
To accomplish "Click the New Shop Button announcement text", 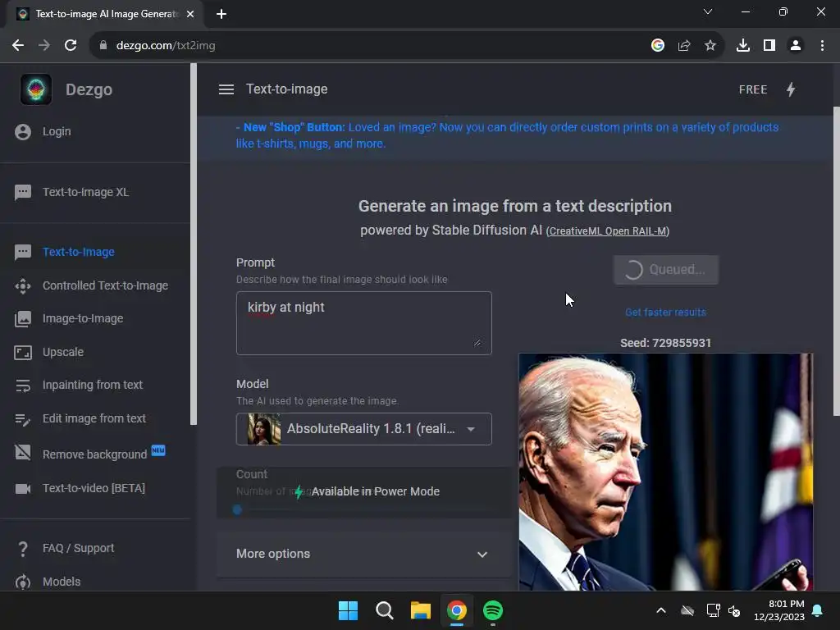I will pos(507,135).
